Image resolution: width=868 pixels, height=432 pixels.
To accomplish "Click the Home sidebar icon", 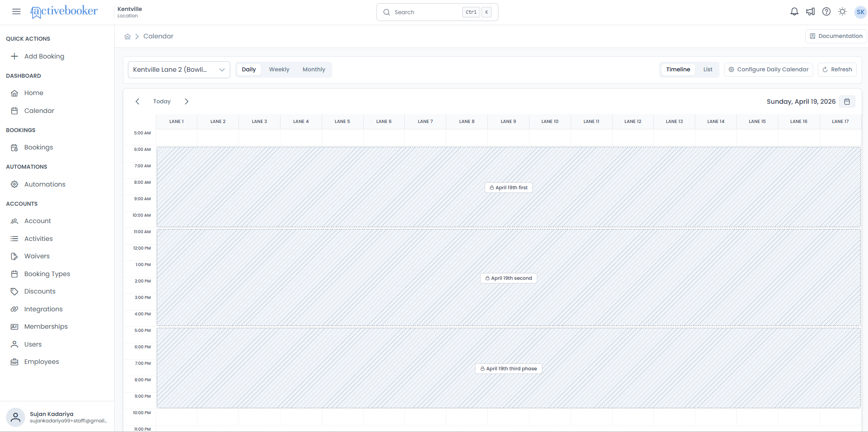I will coord(15,93).
